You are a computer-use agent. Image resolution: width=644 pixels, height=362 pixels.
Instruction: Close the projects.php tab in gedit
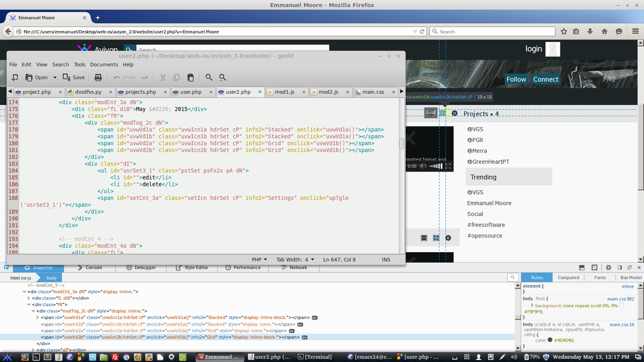click(165, 92)
